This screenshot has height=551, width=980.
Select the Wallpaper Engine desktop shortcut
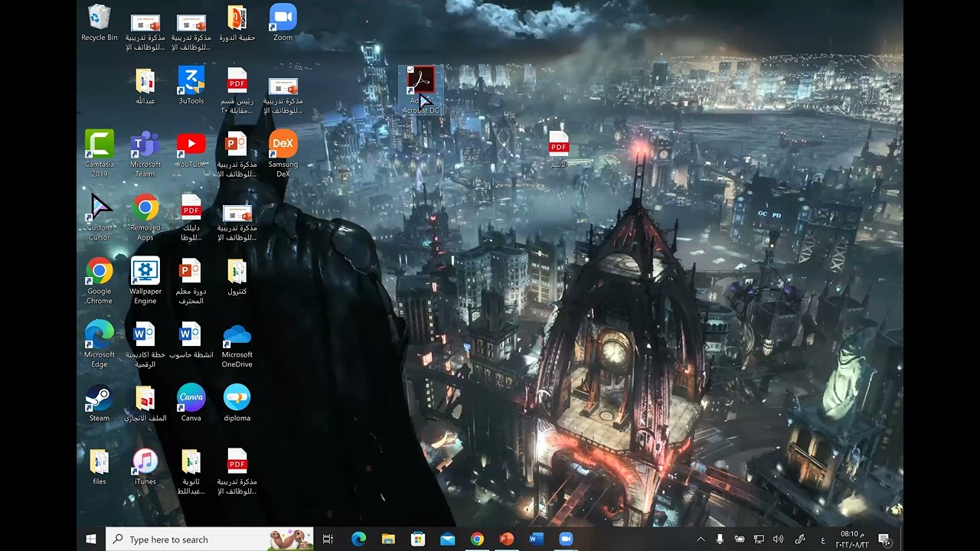pyautogui.click(x=145, y=281)
